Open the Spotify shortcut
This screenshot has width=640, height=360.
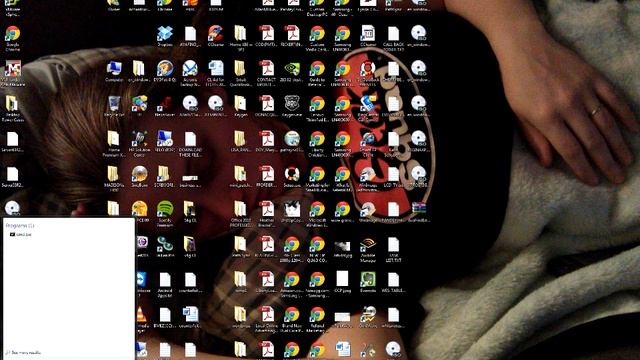click(x=165, y=214)
